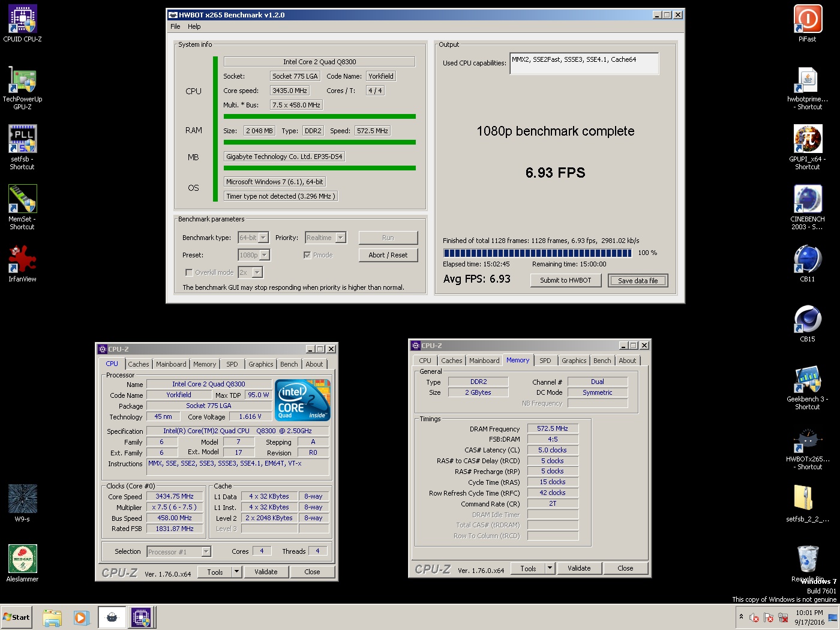Screen dimensions: 840x630
Task: Open the setfsb_2_2 zip folder icon
Action: [x=808, y=503]
